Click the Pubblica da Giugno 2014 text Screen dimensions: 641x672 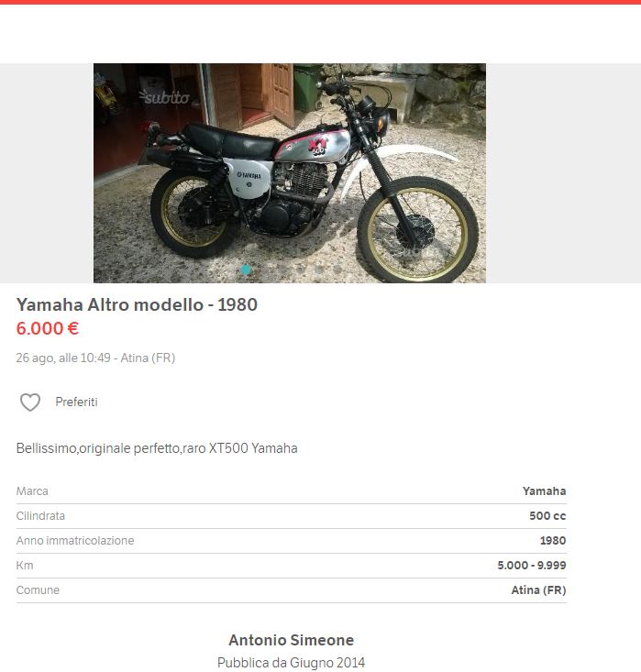(x=291, y=662)
